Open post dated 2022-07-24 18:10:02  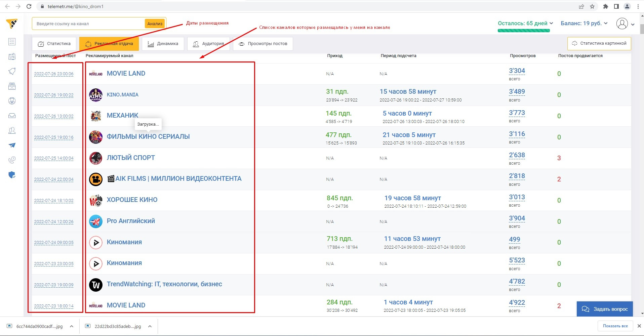tap(54, 201)
